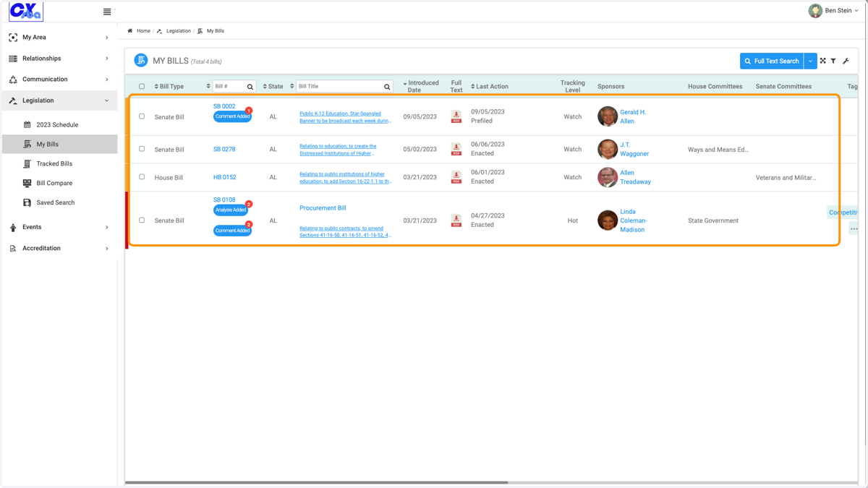Sort by Bill Type column
This screenshot has height=488, width=868.
pyautogui.click(x=169, y=87)
